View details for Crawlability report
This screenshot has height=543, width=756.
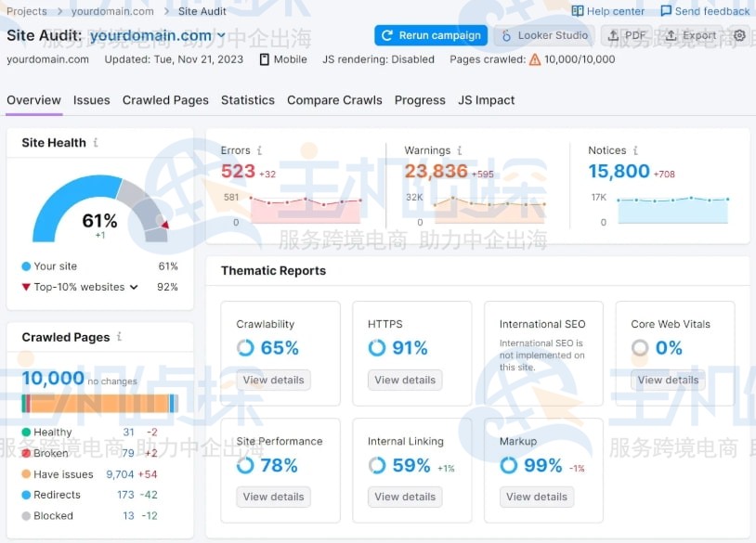point(273,380)
